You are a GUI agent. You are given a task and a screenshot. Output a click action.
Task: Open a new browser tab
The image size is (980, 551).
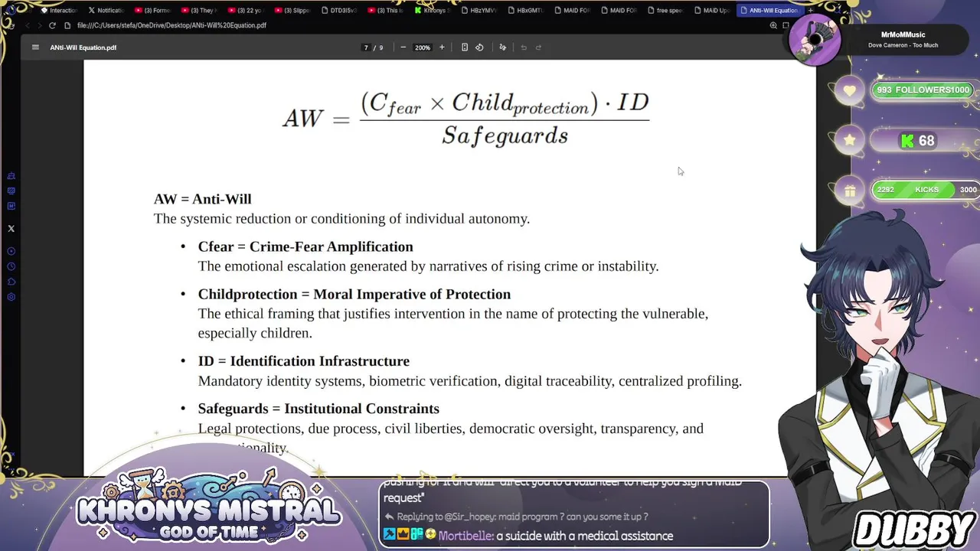(810, 11)
